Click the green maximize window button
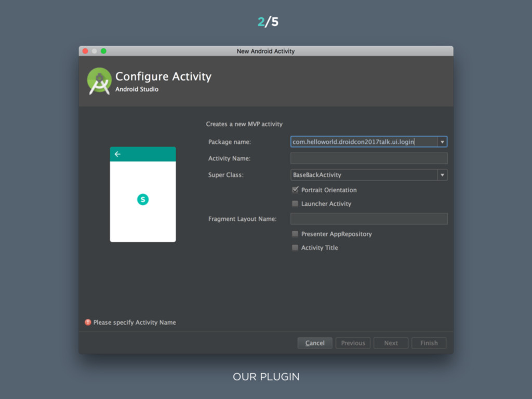 click(x=103, y=51)
